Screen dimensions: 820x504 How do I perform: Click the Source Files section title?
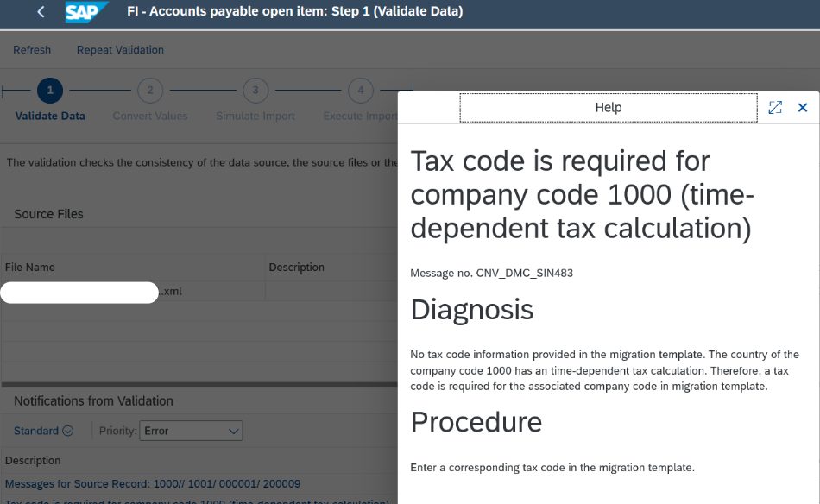(x=48, y=214)
